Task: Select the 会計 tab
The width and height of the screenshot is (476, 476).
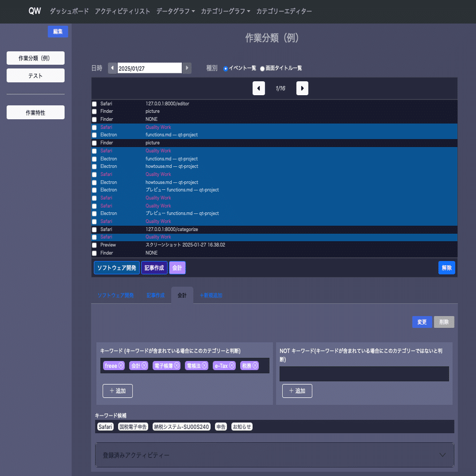Action: (x=182, y=295)
